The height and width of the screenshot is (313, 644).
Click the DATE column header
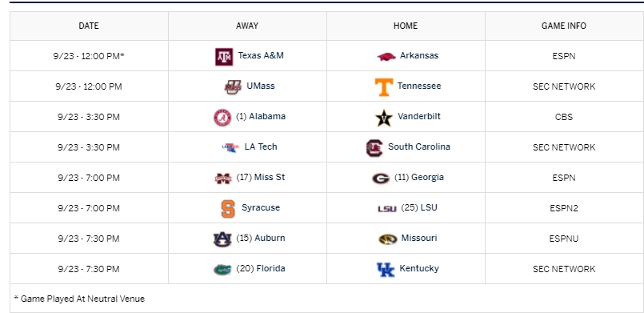click(89, 26)
